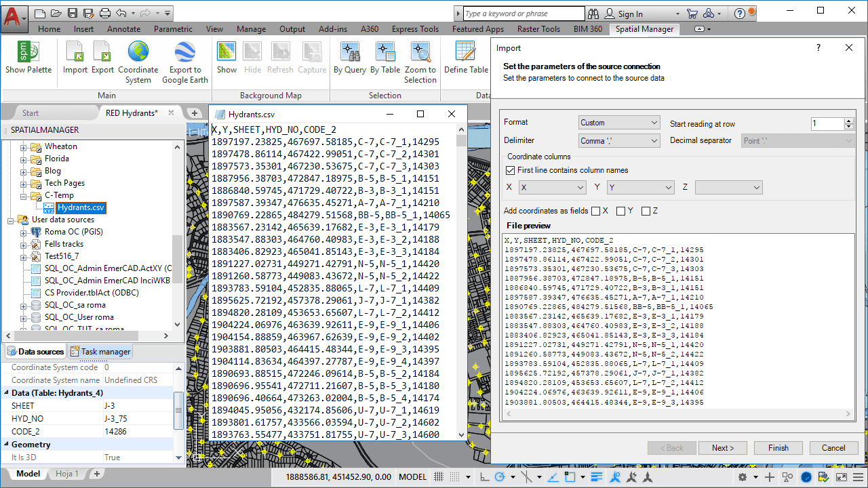
Task: Collapse the Data (Table: Hydrants_4) section
Action: coord(6,392)
